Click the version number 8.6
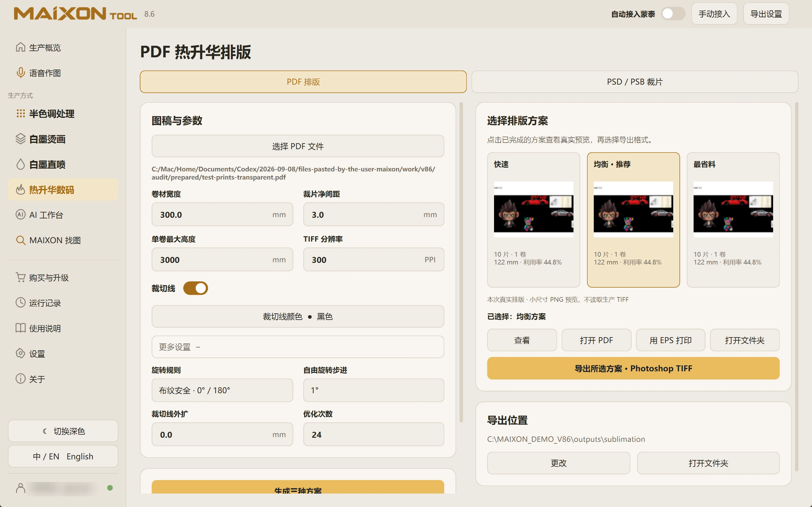Image resolution: width=812 pixels, height=507 pixels. click(x=149, y=14)
